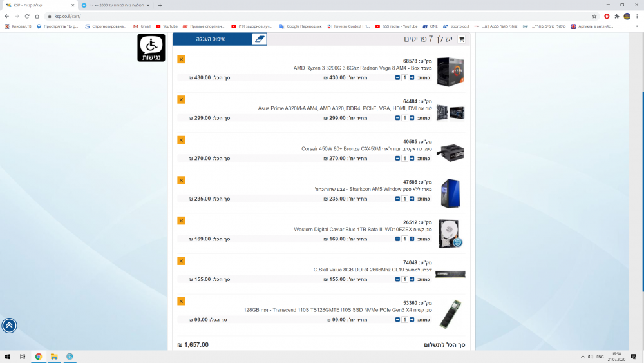Open the Asus Prime A320M-A AM4 product link
The width and height of the screenshot is (644, 363).
(345, 108)
